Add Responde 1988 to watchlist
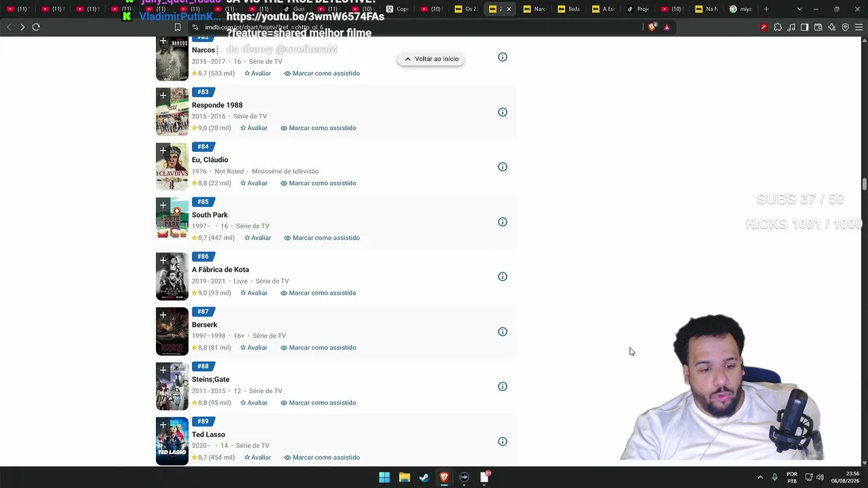Viewport: 868px width, 488px height. [x=163, y=96]
